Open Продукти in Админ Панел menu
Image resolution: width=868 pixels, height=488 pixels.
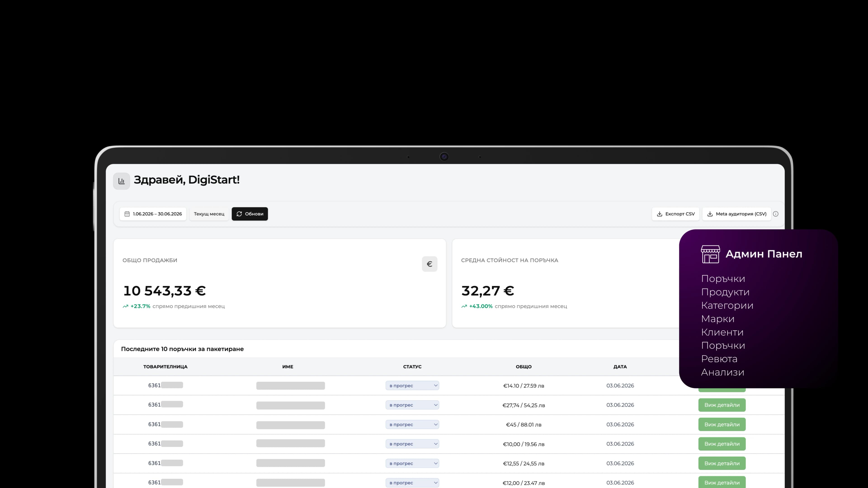tap(725, 292)
